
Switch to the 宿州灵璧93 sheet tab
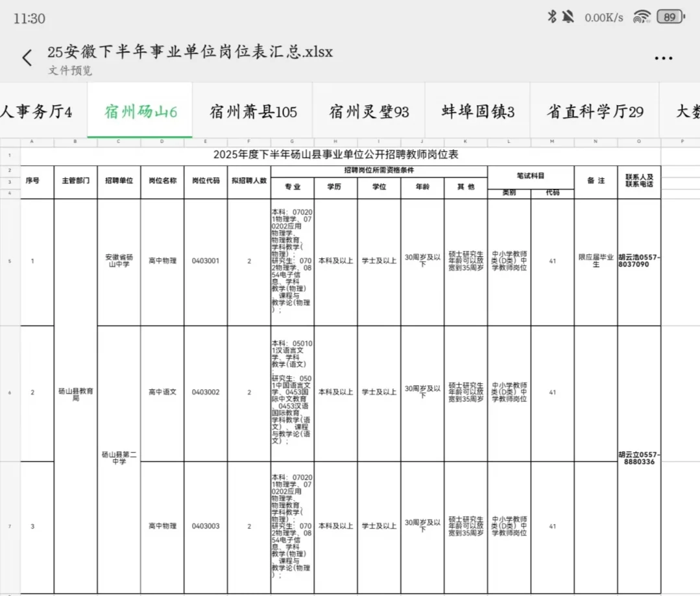click(x=368, y=111)
